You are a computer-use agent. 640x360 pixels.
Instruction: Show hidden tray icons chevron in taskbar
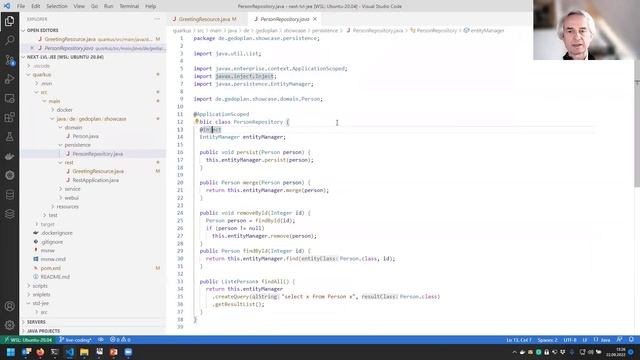(514, 352)
